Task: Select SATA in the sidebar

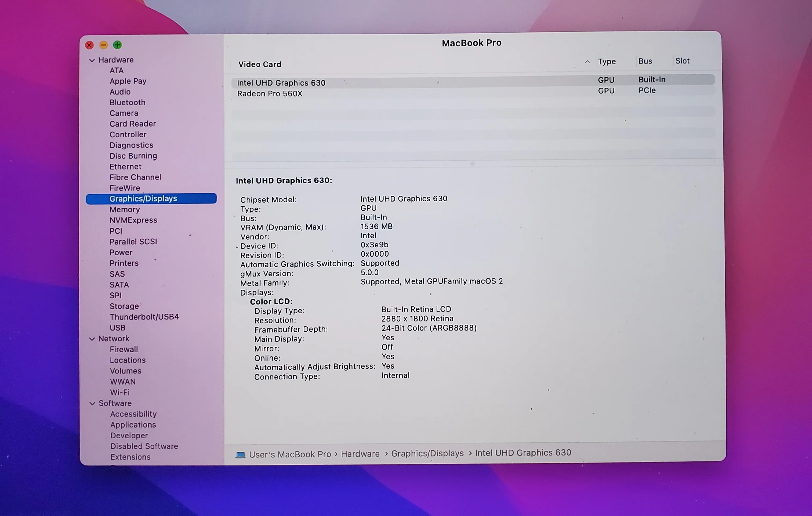Action: pos(119,285)
